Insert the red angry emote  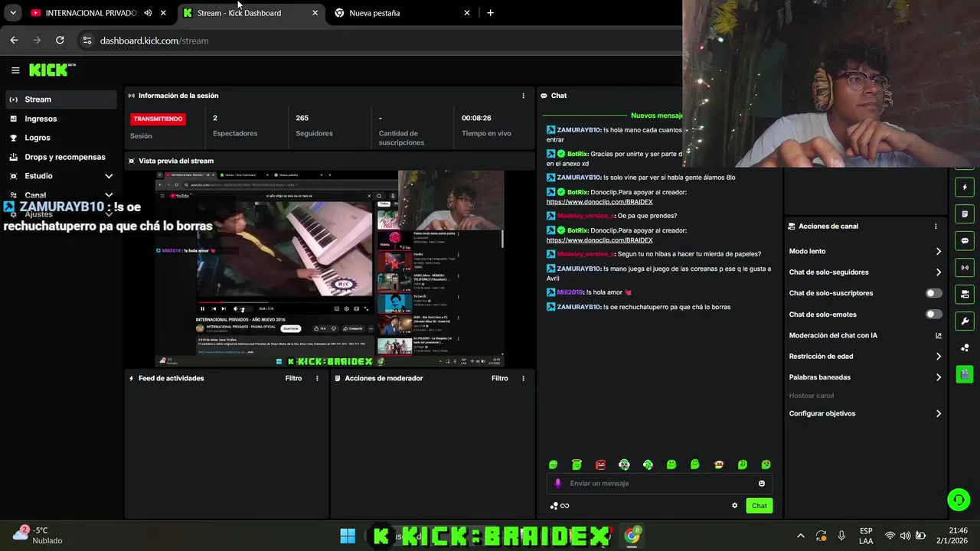pos(600,465)
